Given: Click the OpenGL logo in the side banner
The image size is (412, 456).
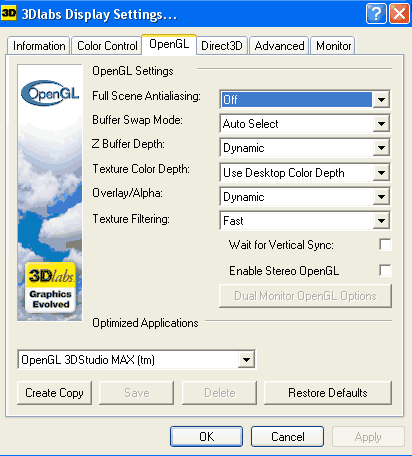Looking at the screenshot, I should pos(50,93).
